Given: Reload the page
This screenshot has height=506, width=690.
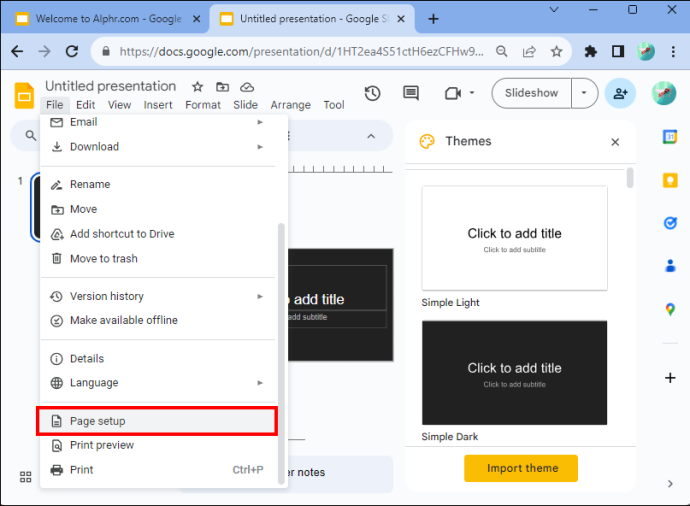Looking at the screenshot, I should [72, 51].
